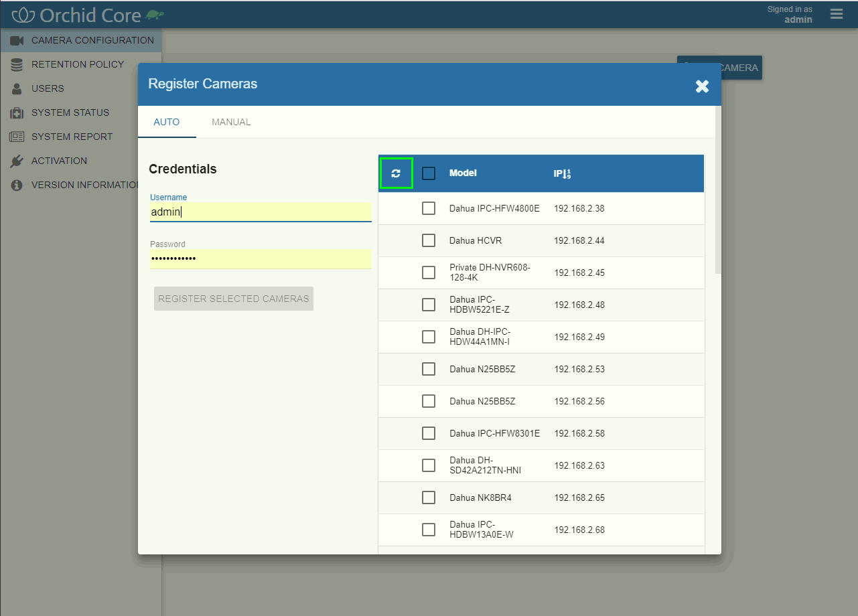Open the hamburger menu icon
This screenshot has width=858, height=616.
836,14
